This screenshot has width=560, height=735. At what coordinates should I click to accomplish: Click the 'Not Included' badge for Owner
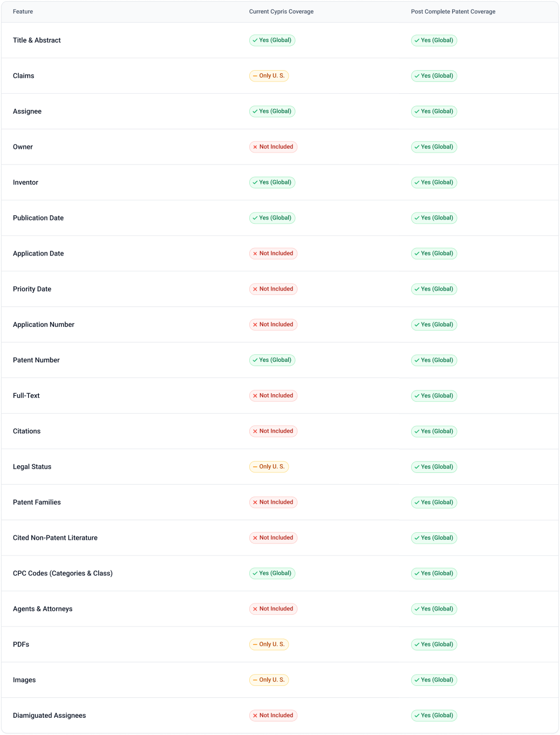[273, 147]
